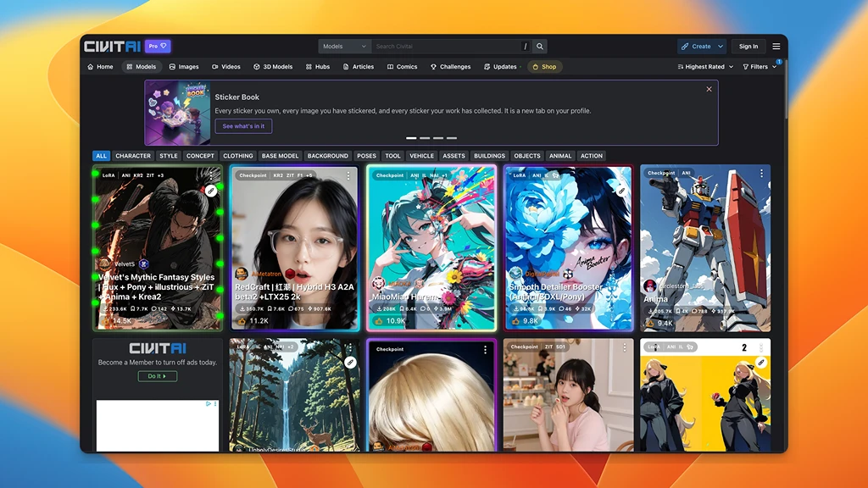Viewport: 868px width, 488px height.
Task: Open three-dot menu on ZIT SD1 Checkpoint card
Action: 625,347
